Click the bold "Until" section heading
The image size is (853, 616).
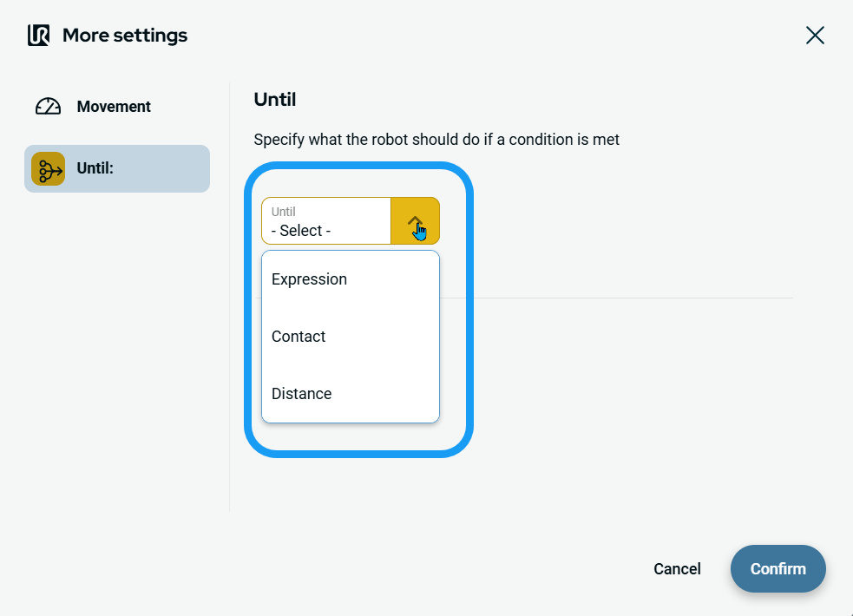click(x=275, y=100)
